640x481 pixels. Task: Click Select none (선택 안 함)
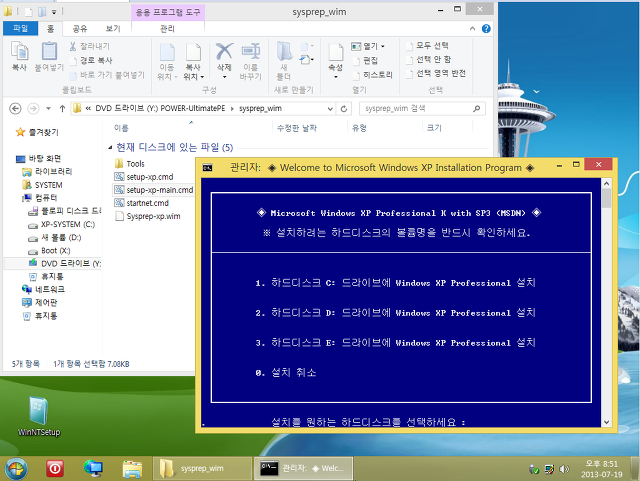[x=429, y=60]
